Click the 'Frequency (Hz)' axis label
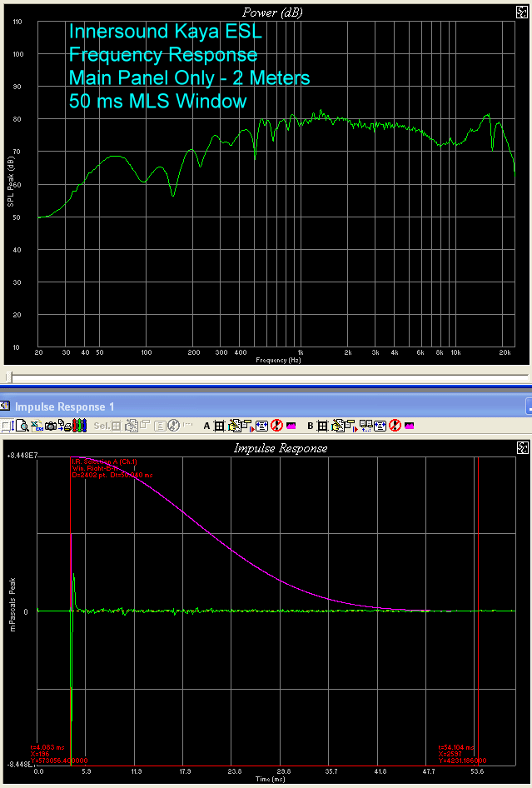The height and width of the screenshot is (788, 532). 278,361
